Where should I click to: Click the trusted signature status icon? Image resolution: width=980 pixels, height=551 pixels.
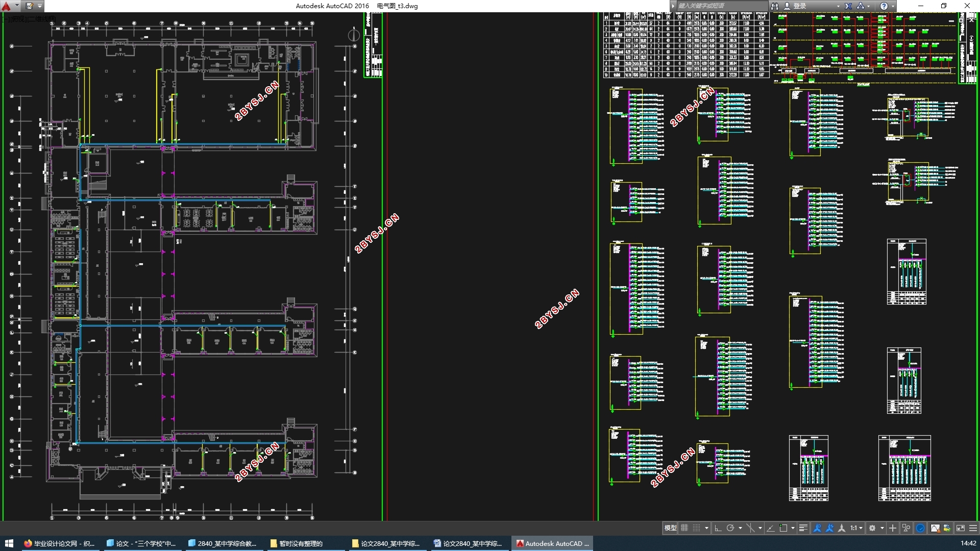point(947,528)
